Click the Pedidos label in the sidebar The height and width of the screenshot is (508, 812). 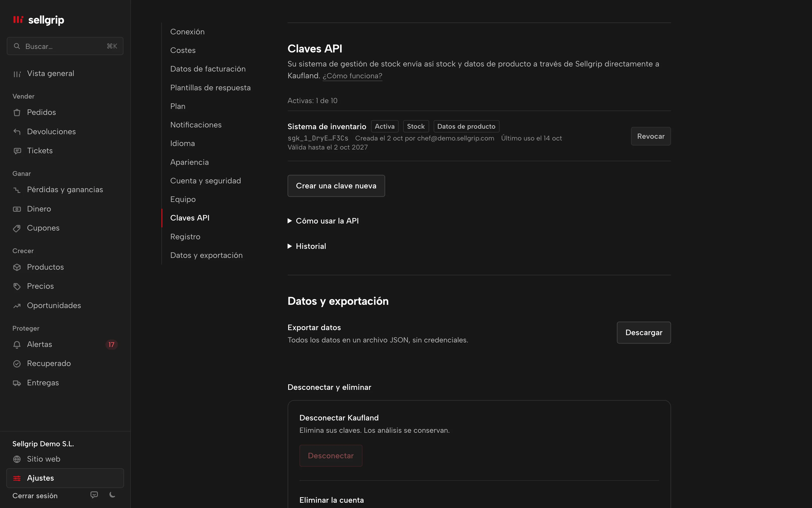click(42, 113)
